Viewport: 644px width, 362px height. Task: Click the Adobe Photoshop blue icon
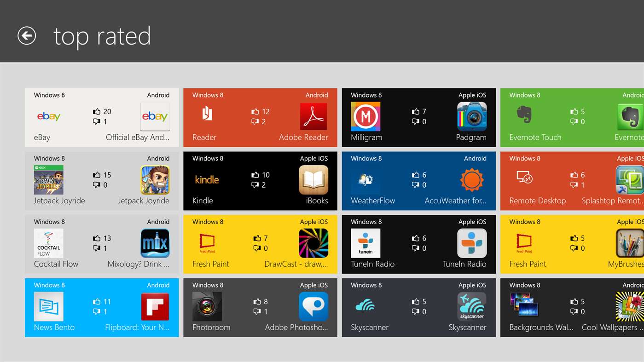tap(313, 307)
